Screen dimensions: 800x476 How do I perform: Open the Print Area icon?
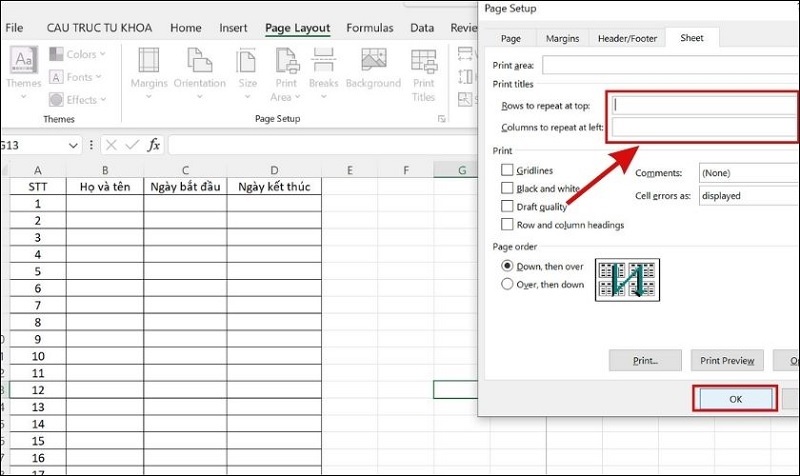click(284, 63)
